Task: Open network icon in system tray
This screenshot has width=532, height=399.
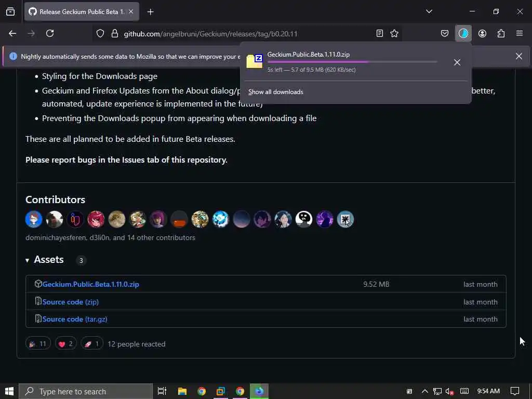Action: pos(437,391)
